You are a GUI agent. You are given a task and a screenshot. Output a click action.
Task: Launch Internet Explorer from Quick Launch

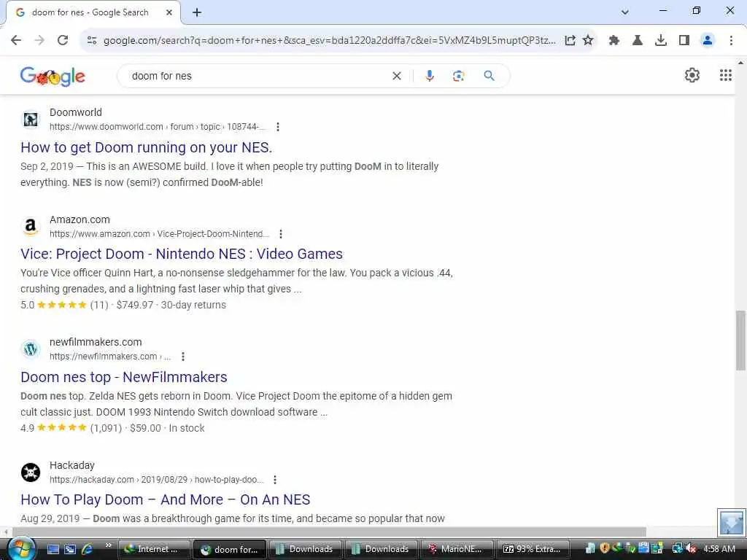coord(88,549)
